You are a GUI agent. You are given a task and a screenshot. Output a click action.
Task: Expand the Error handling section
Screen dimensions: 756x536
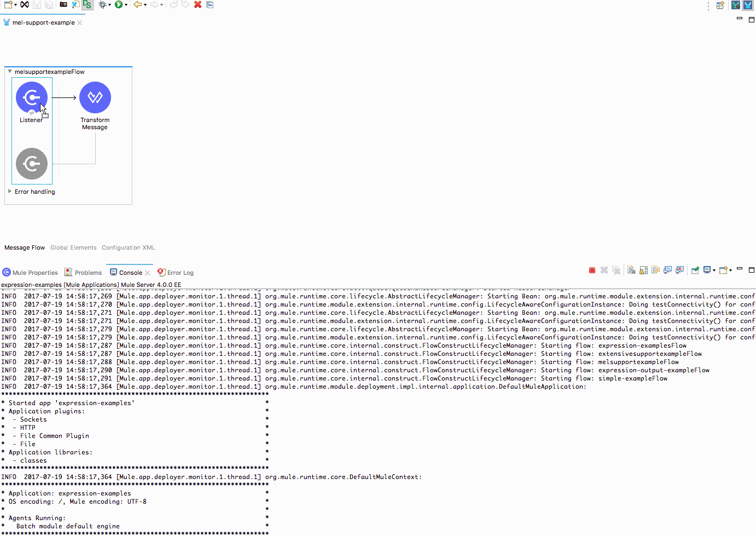tap(10, 192)
